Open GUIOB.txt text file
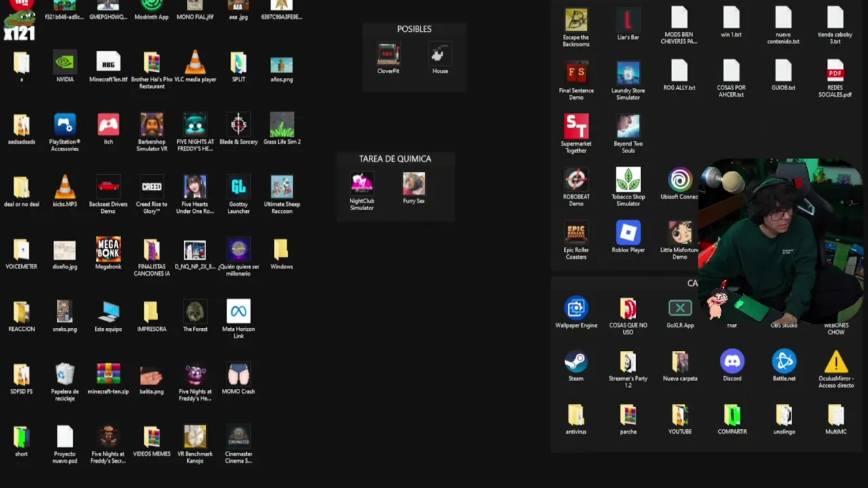Viewport: 868px width, 488px height. (x=784, y=71)
